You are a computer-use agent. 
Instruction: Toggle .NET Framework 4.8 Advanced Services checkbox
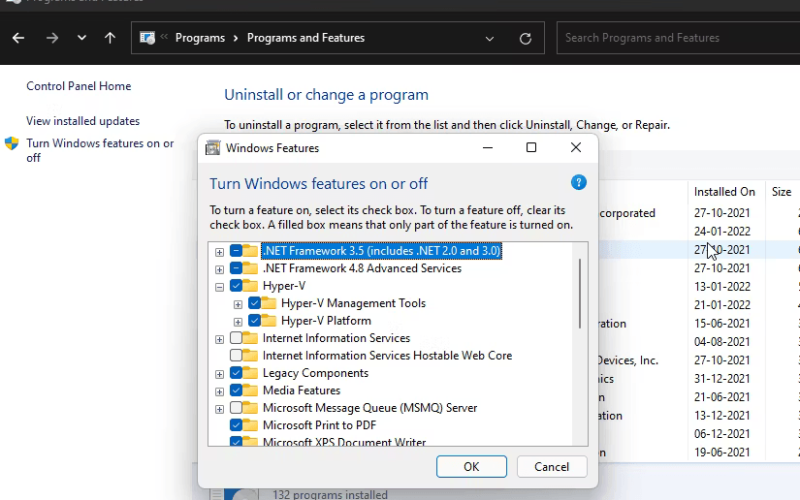[236, 268]
